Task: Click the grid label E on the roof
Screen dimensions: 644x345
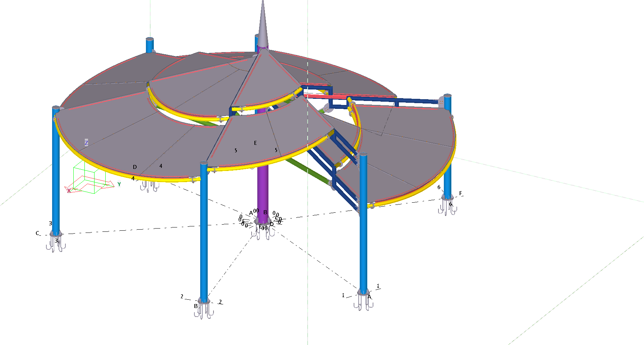Action: tap(256, 143)
